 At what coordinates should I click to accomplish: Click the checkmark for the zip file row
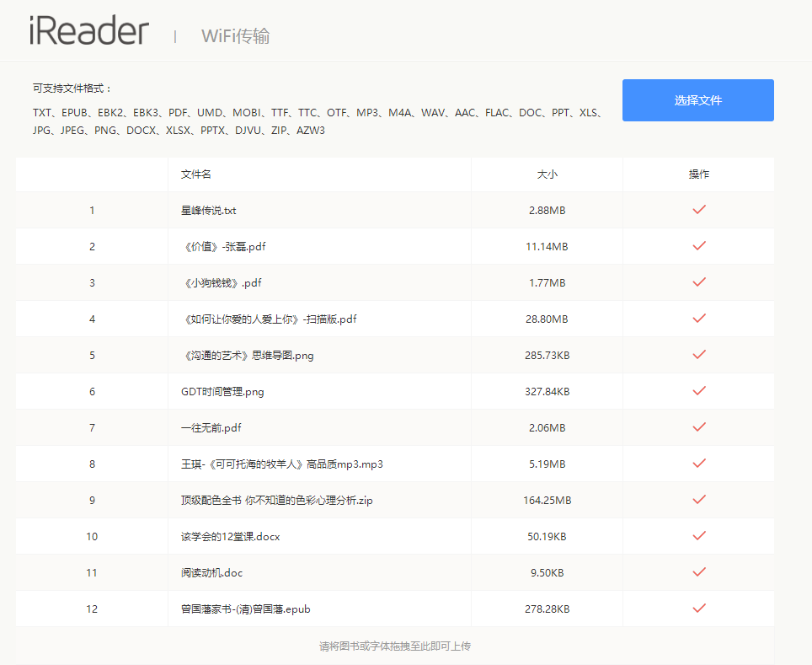[x=699, y=500]
